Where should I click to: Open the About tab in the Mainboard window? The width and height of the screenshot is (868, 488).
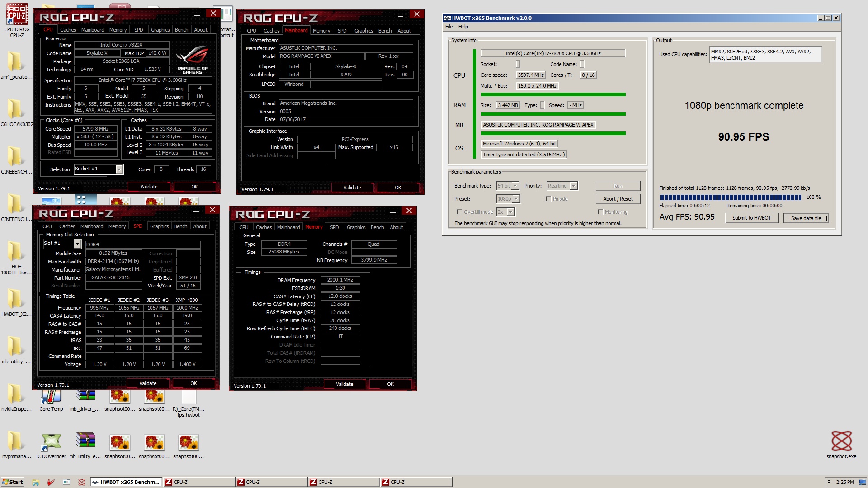point(404,31)
